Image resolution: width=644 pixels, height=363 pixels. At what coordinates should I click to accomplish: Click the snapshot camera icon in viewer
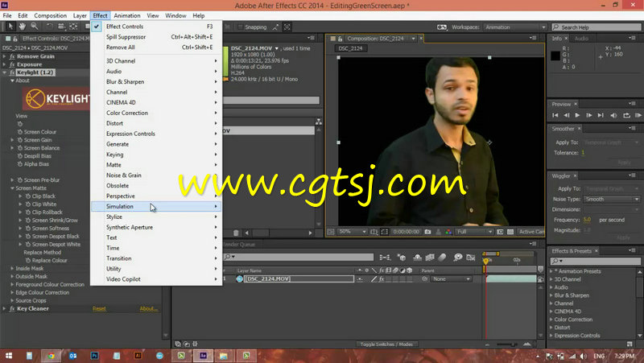click(427, 232)
